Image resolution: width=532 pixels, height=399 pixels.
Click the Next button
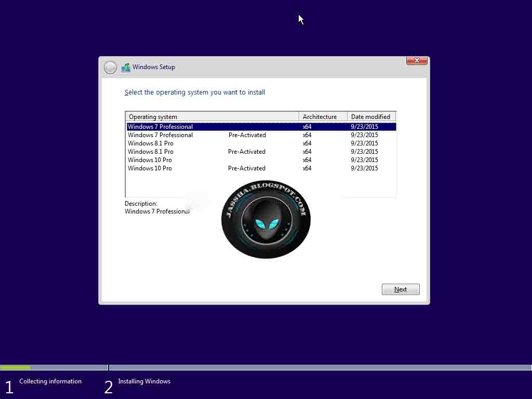click(x=401, y=289)
